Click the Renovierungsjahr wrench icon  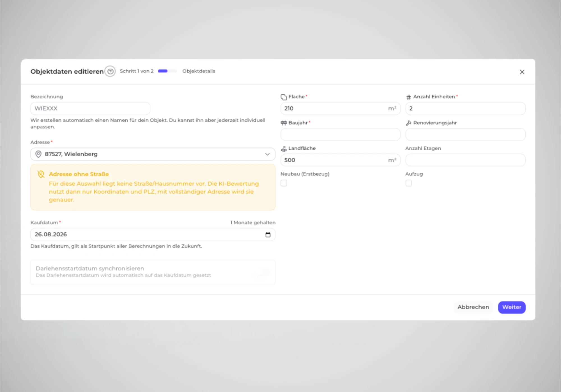408,123
